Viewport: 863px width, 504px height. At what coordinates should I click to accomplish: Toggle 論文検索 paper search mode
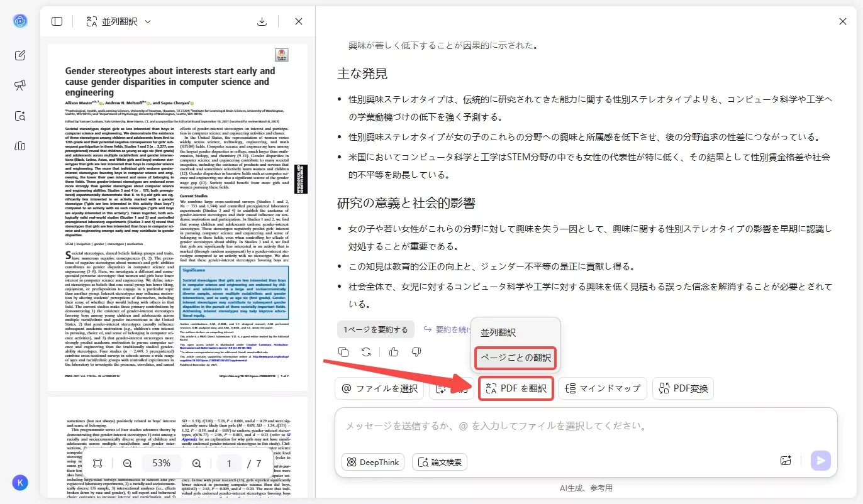439,462
